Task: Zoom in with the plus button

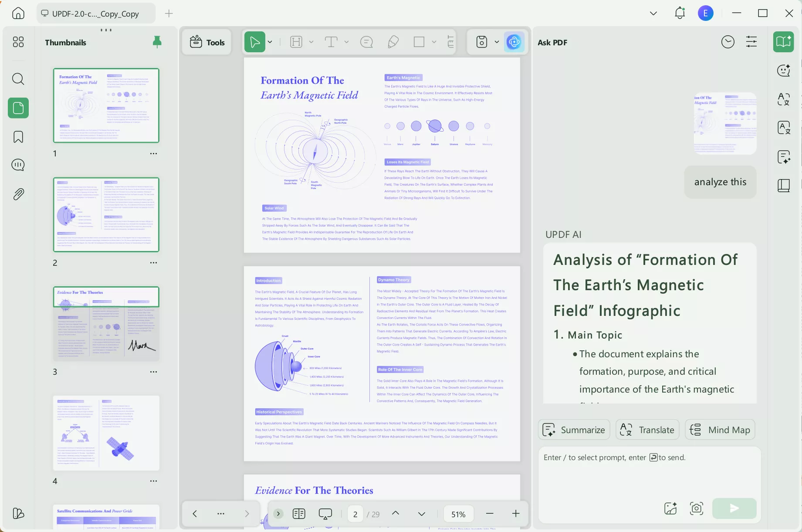Action: click(x=516, y=514)
